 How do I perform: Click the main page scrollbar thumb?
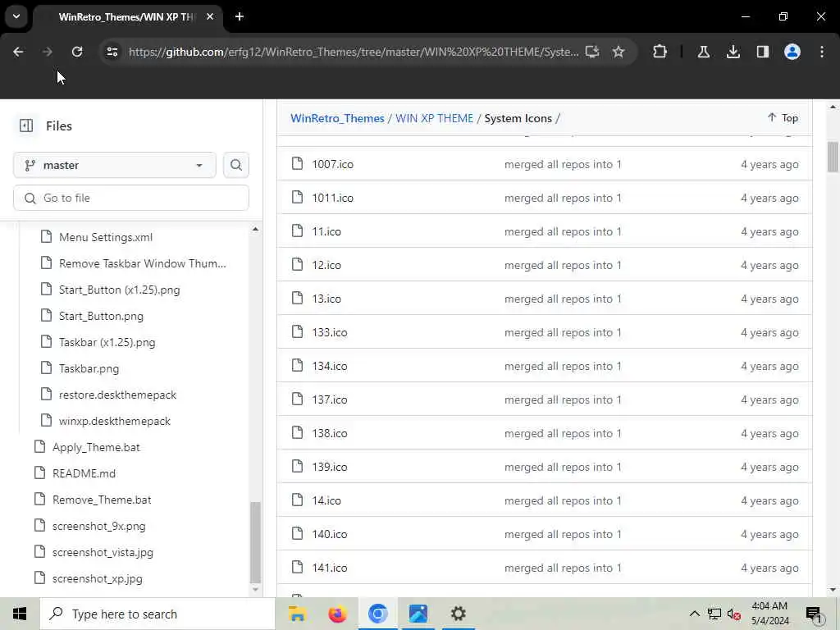833,157
